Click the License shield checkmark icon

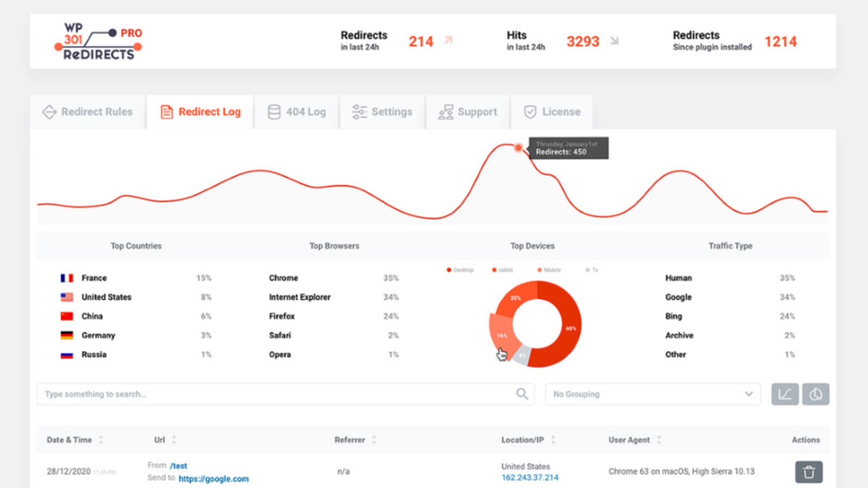click(x=530, y=112)
